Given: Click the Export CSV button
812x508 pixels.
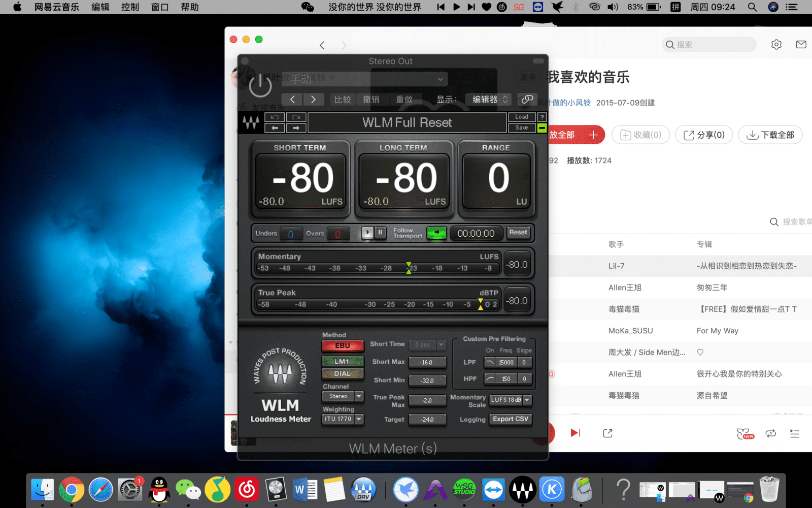Looking at the screenshot, I should 511,419.
